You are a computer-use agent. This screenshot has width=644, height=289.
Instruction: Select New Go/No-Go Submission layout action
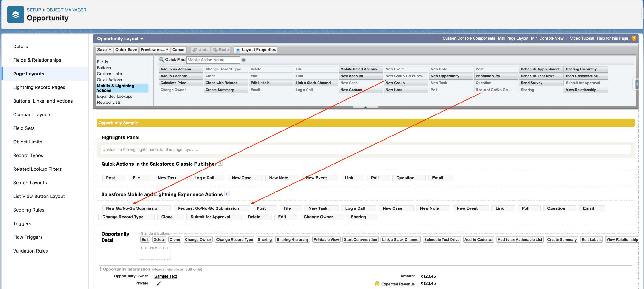coord(136,208)
